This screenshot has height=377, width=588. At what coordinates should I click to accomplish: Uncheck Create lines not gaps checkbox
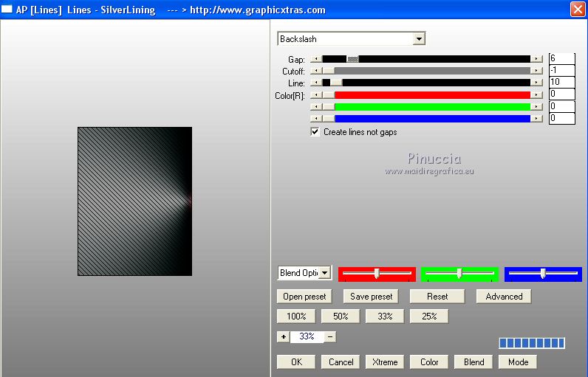[x=315, y=132]
